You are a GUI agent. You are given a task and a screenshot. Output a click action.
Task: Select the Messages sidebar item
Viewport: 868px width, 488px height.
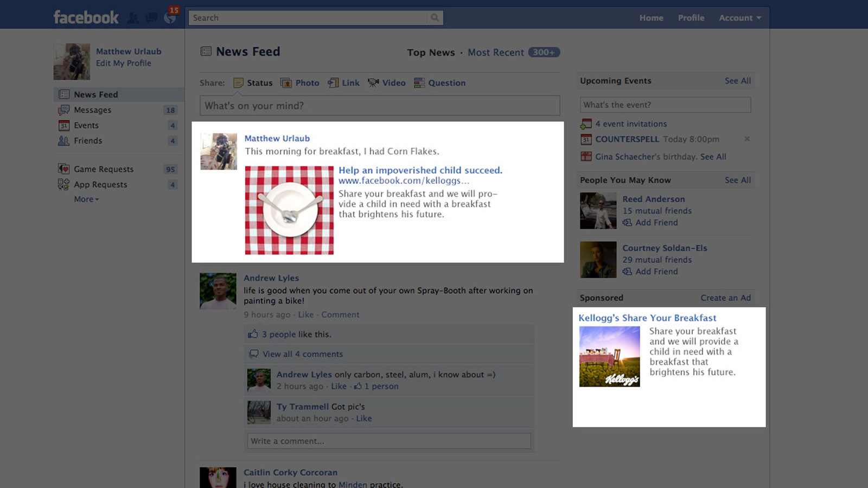[118, 110]
